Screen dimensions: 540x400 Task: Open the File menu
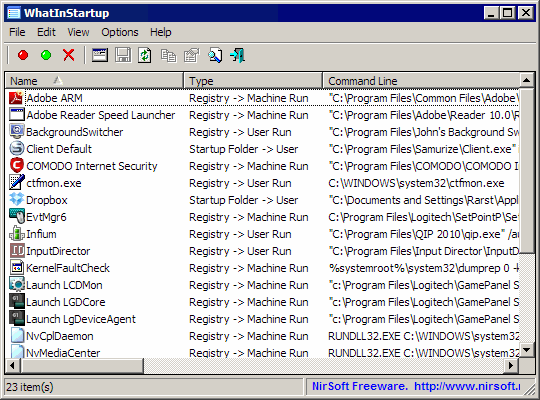[17, 32]
